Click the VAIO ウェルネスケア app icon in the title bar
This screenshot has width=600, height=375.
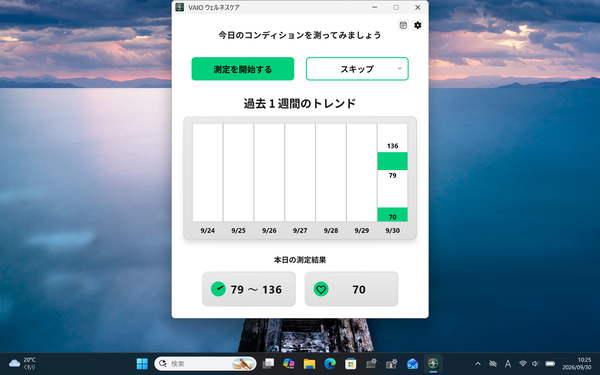click(x=179, y=7)
